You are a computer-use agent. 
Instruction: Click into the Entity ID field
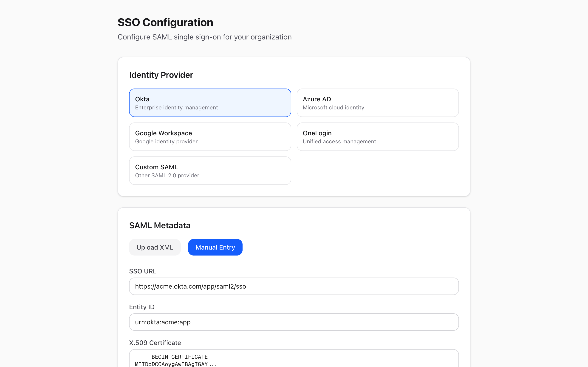(x=293, y=322)
